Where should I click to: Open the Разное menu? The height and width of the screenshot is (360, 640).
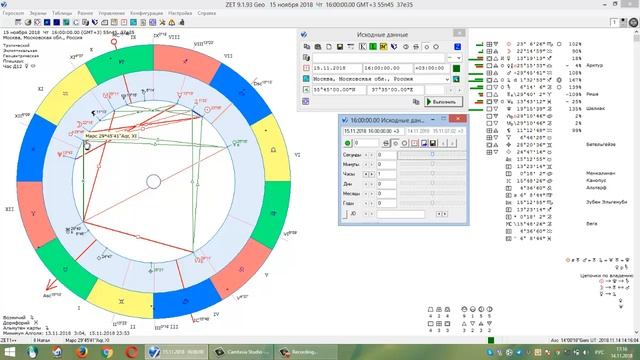[x=85, y=13]
